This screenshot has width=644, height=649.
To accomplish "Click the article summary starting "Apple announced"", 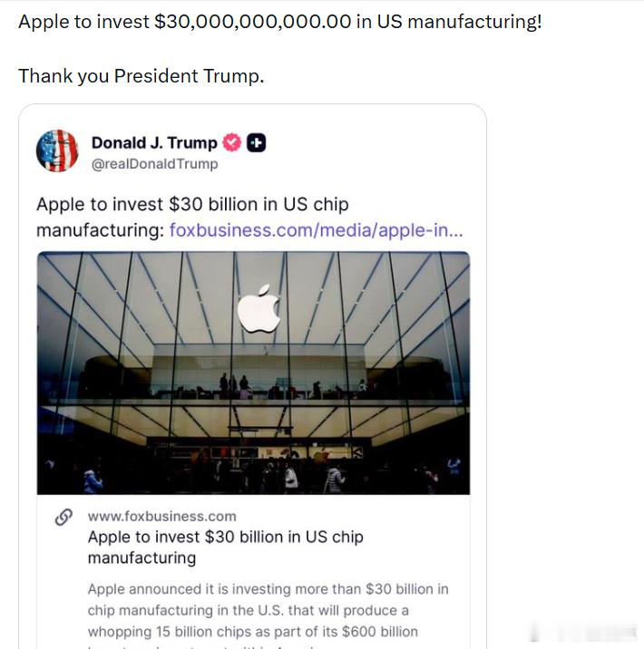I will coord(268,615).
